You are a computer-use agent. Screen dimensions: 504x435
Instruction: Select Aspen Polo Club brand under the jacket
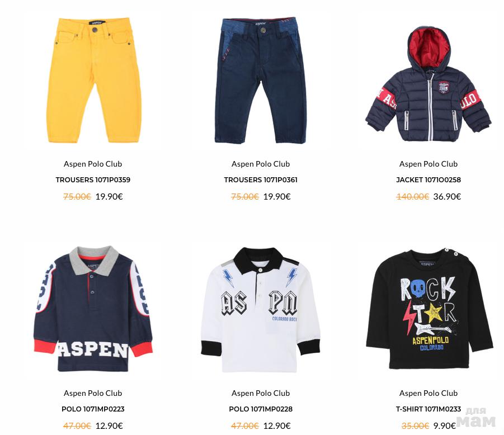428,164
